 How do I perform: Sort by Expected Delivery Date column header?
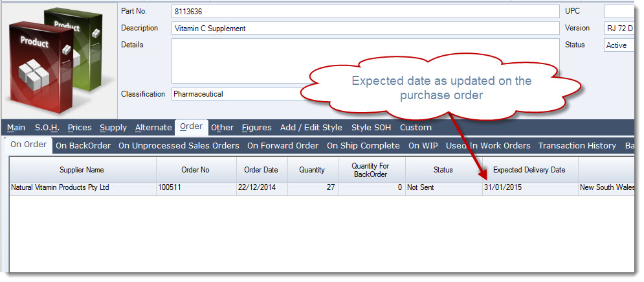coord(530,170)
